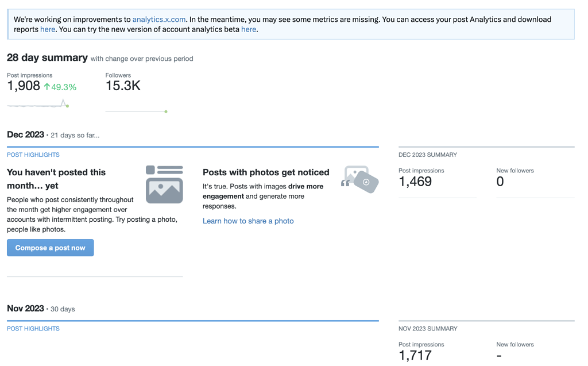Click the 15.3K followers count
The image size is (588, 366).
123,86
